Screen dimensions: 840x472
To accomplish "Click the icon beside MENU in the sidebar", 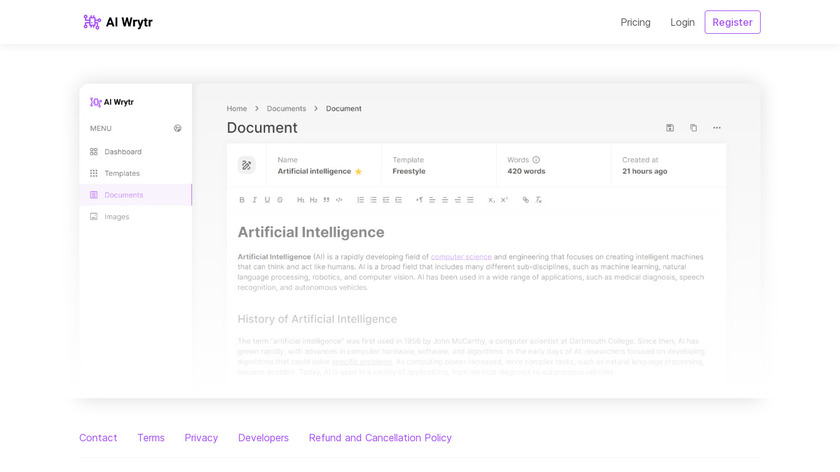I will 177,128.
